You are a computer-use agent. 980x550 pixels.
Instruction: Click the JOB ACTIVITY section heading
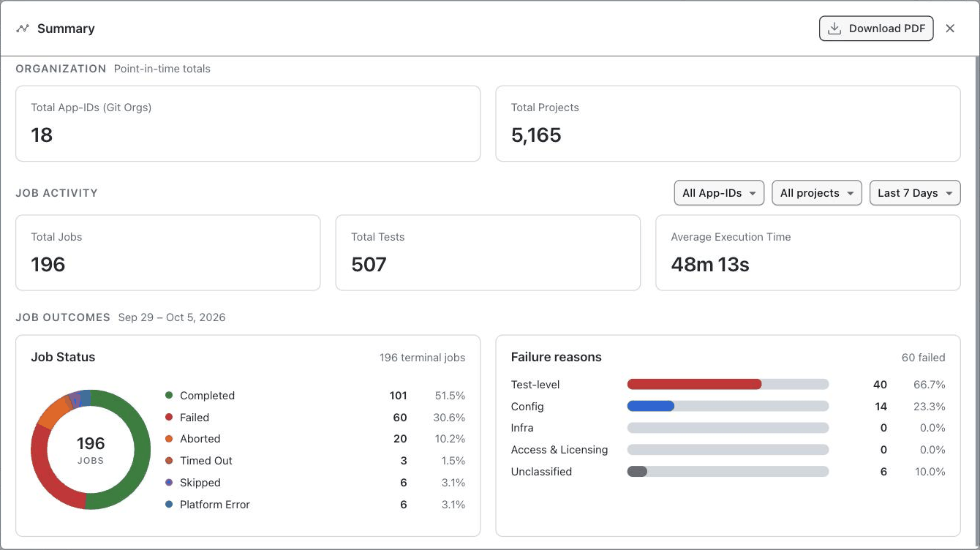coord(56,193)
